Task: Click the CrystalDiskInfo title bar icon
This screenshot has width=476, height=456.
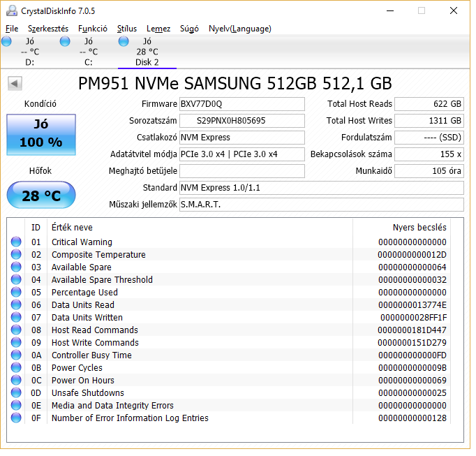Action: [12, 11]
